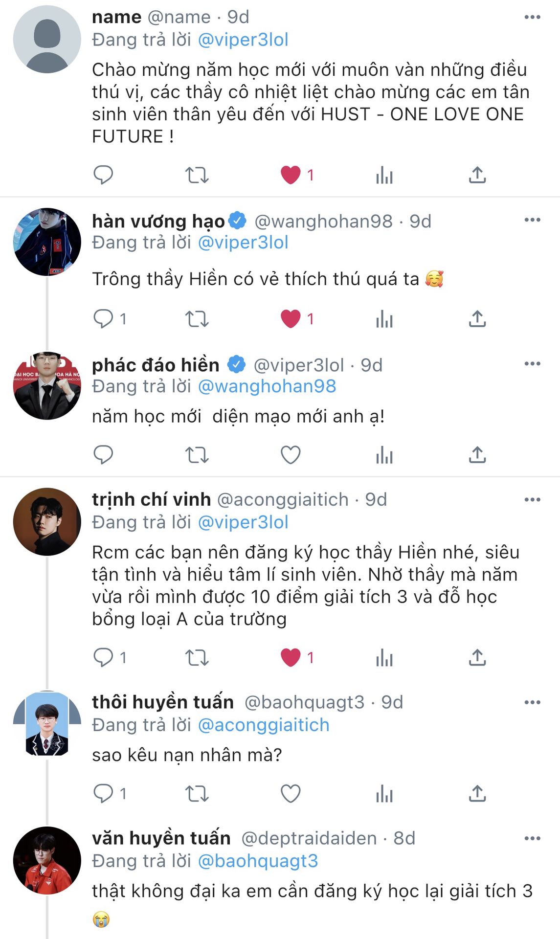Open more options on văn huyền tuấn's tweet
Viewport: 560px width, 939px height.
(x=532, y=838)
